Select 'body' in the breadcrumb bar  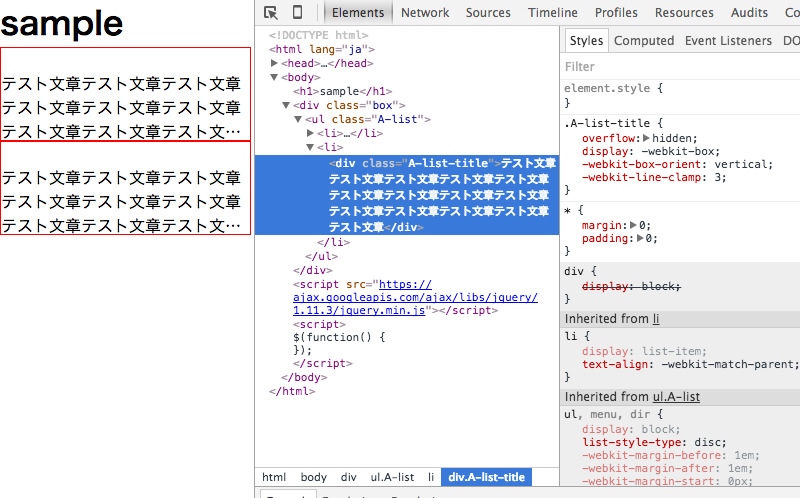tap(314, 477)
